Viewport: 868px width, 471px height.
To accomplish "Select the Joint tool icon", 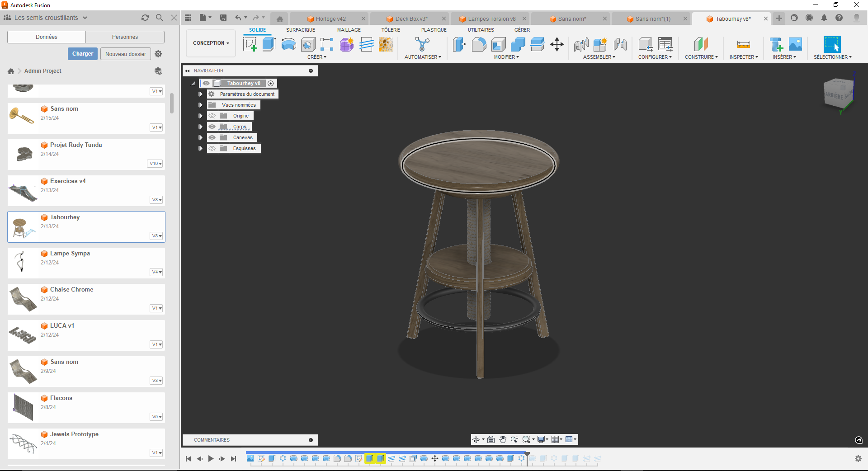I will pos(620,44).
